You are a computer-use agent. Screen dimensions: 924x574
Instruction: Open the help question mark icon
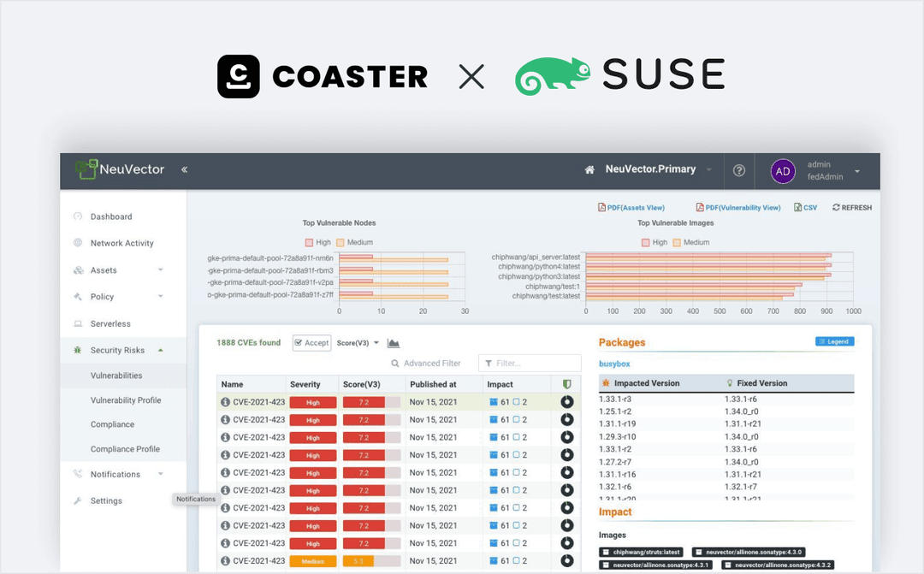(738, 170)
